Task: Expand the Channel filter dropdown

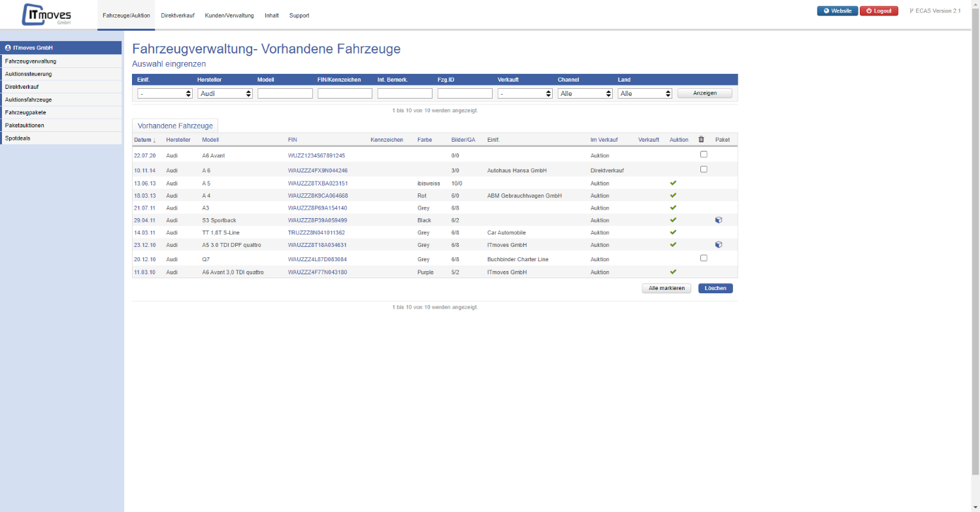Action: 585,93
